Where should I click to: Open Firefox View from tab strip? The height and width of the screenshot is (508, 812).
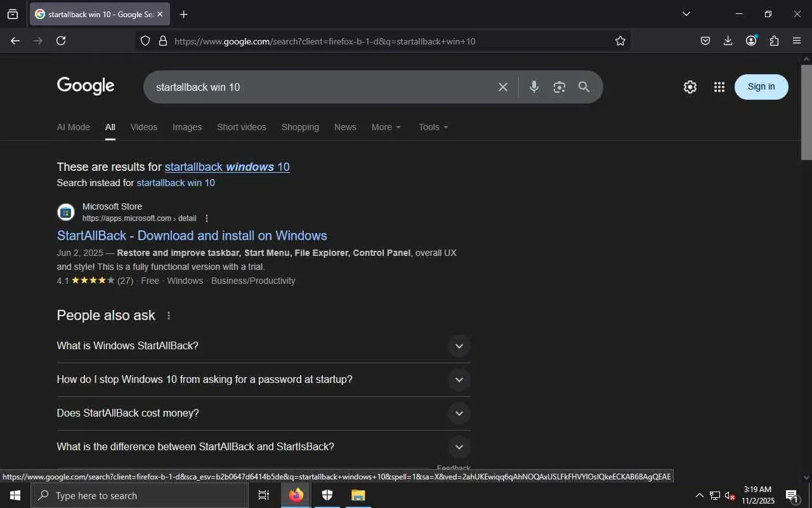(x=13, y=14)
